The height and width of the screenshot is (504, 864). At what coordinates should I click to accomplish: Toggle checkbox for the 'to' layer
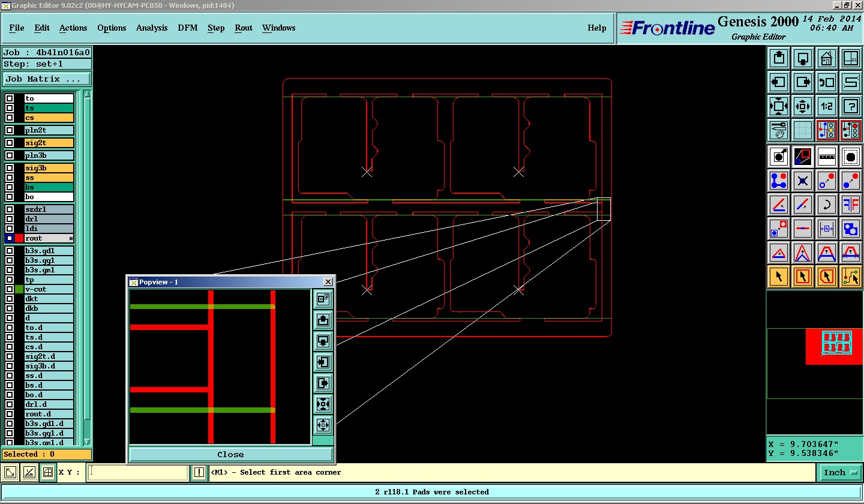tap(10, 98)
